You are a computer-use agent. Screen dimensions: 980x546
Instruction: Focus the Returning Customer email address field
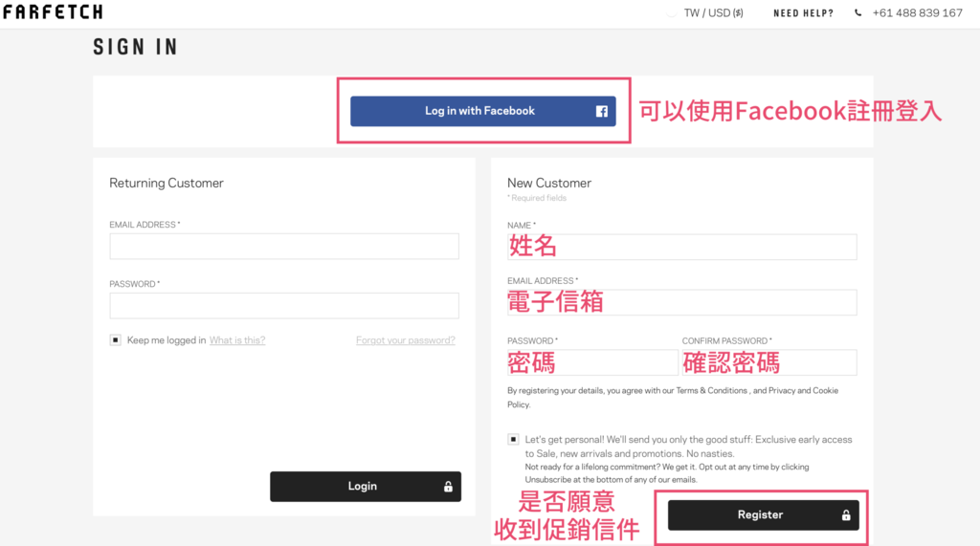[x=284, y=246]
